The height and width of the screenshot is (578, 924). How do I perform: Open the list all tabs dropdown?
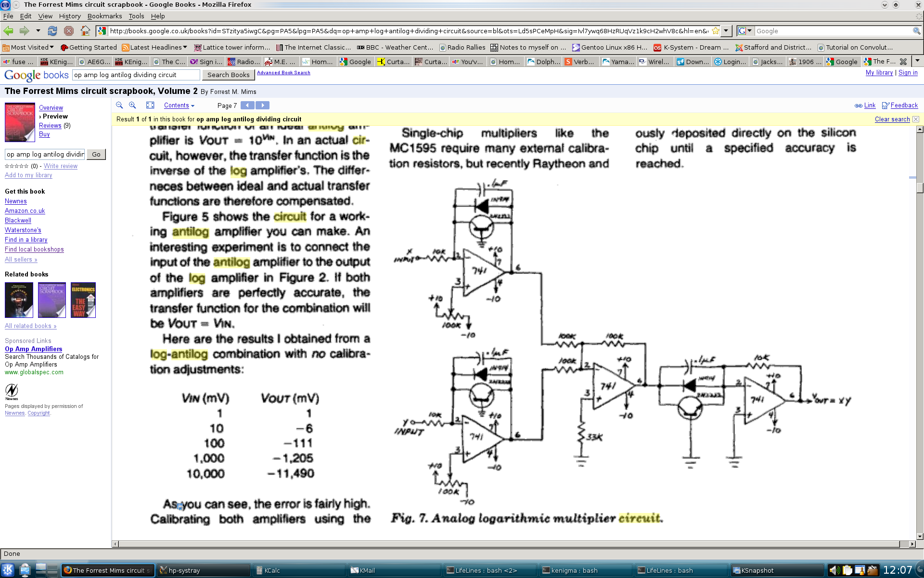(917, 61)
